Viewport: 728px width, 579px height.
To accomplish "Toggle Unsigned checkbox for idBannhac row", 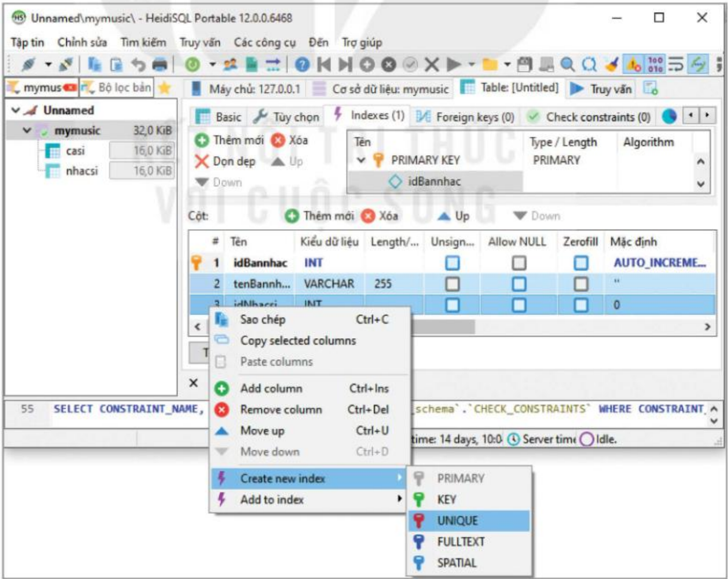I will 452,263.
